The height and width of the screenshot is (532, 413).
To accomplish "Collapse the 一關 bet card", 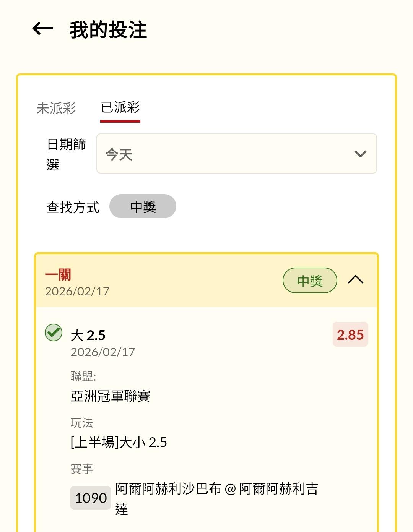I will pyautogui.click(x=355, y=280).
